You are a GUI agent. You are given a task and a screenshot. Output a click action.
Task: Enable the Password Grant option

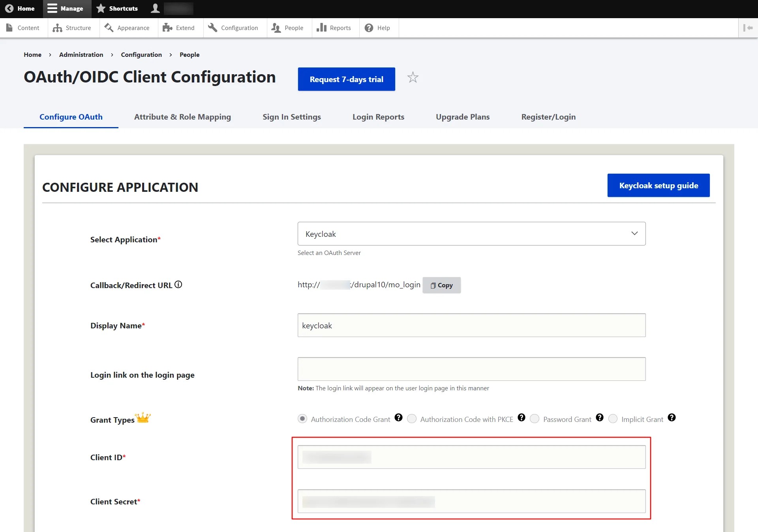[535, 419]
